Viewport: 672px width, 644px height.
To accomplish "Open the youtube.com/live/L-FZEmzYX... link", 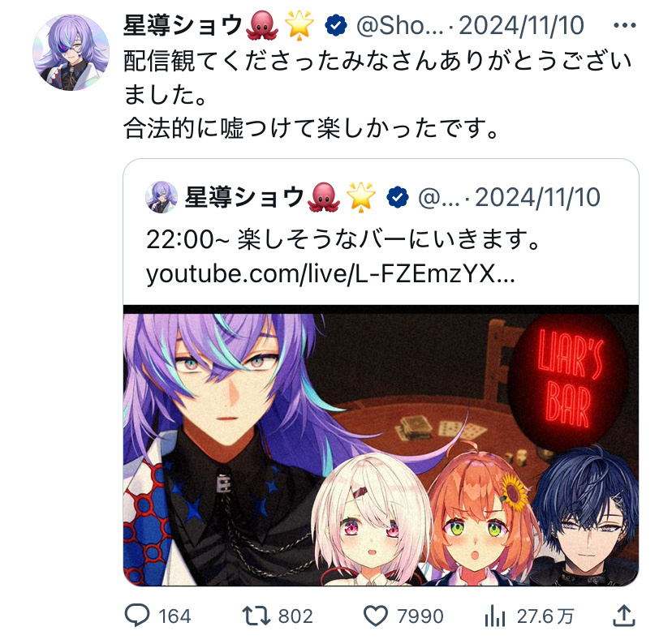I will click(330, 273).
